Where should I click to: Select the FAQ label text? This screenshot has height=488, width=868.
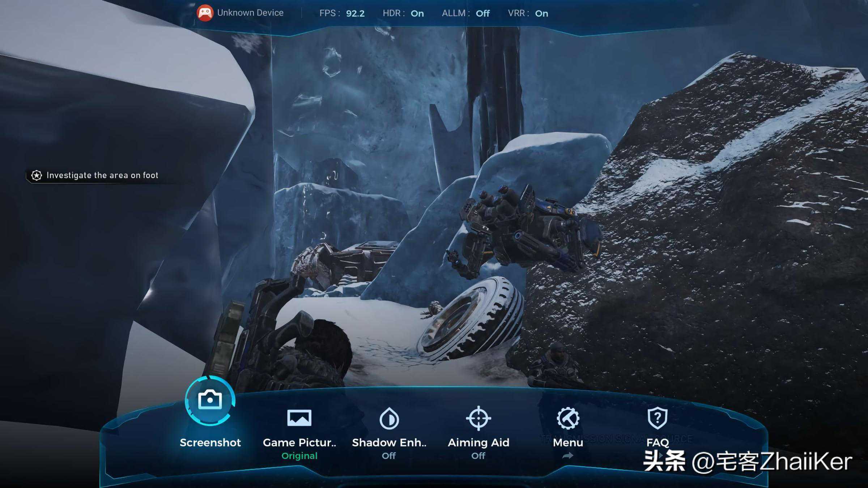(657, 442)
